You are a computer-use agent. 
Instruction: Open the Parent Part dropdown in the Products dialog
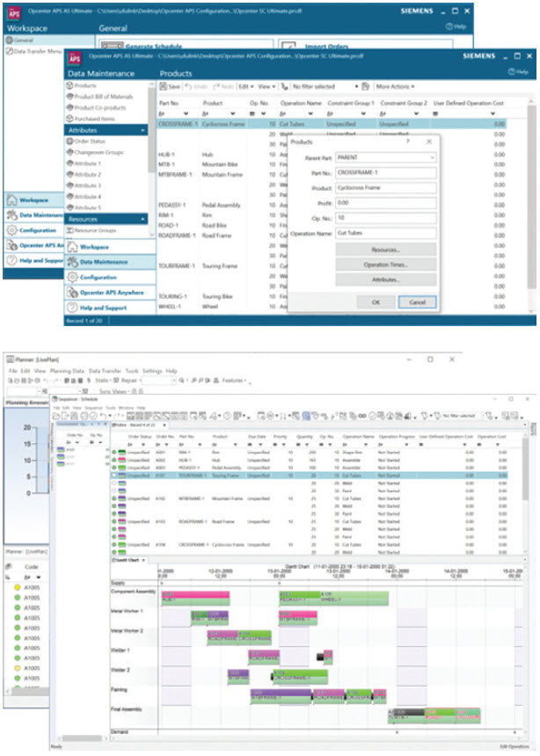click(432, 157)
